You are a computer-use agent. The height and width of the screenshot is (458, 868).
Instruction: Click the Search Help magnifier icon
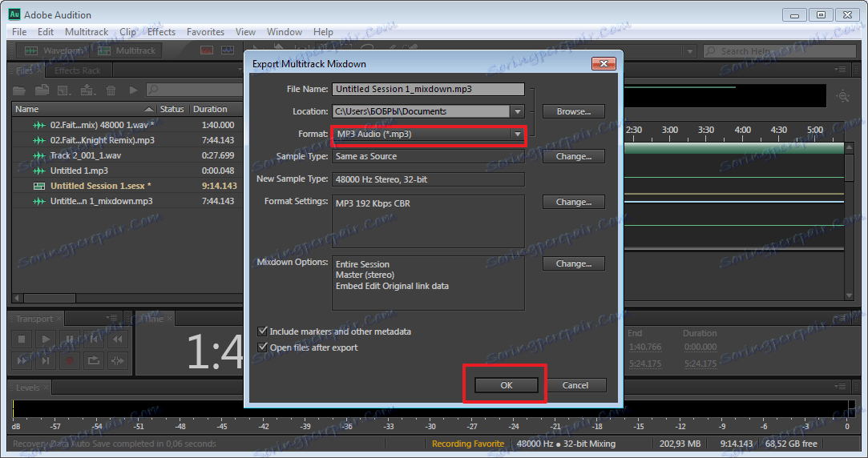point(710,51)
